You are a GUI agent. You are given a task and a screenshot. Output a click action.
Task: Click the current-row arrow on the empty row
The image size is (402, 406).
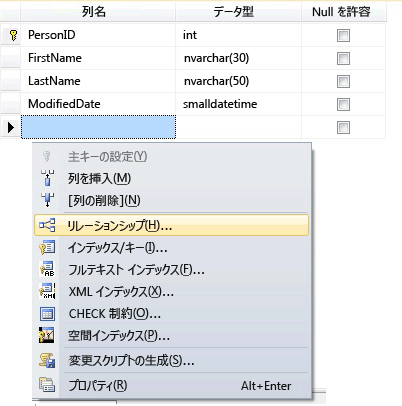tap(11, 127)
